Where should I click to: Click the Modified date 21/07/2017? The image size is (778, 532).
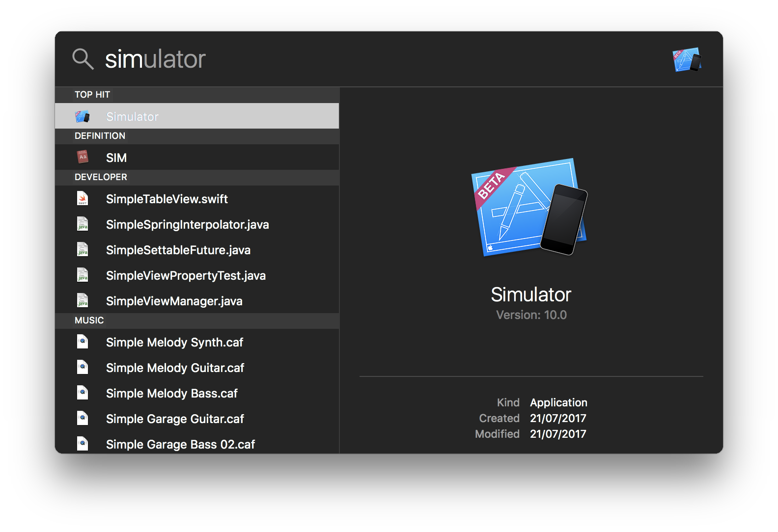[x=558, y=434]
